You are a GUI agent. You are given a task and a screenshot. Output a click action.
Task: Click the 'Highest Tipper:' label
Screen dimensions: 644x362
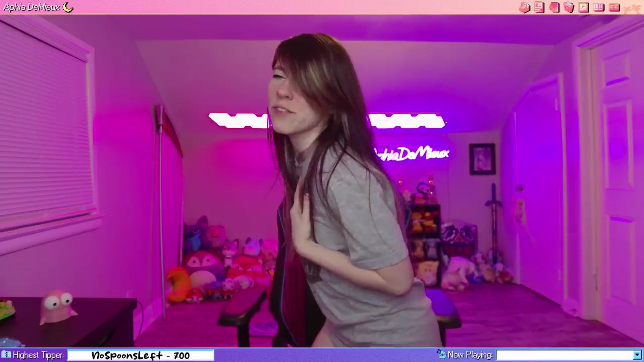pyautogui.click(x=39, y=355)
